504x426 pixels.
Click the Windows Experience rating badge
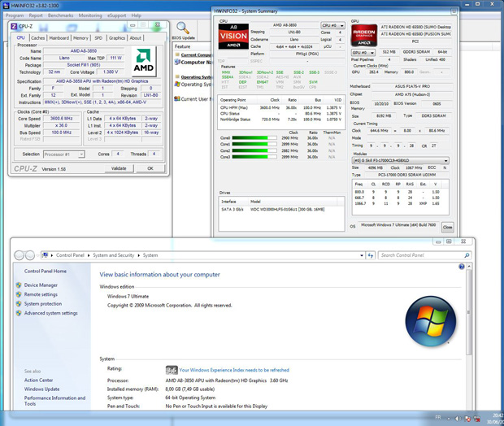coord(172,370)
